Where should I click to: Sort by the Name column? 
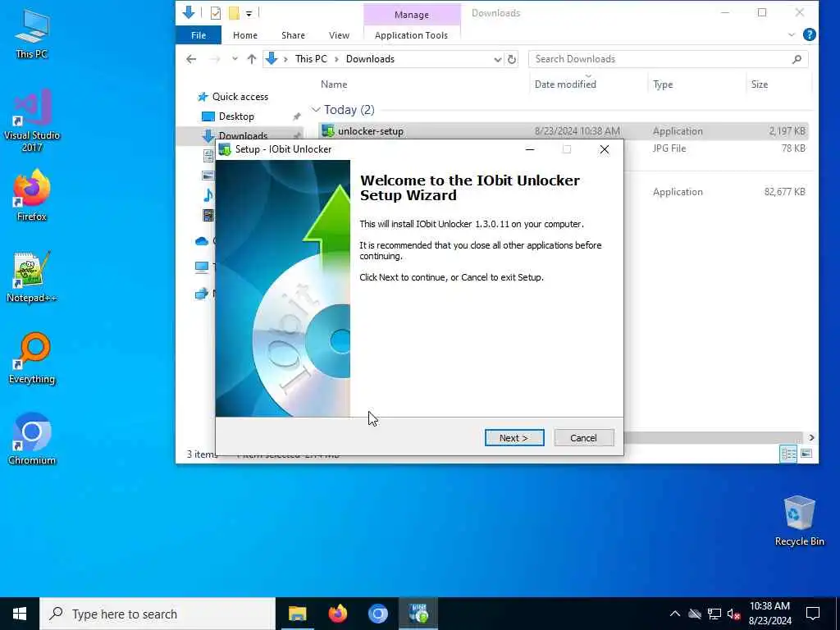(x=334, y=84)
